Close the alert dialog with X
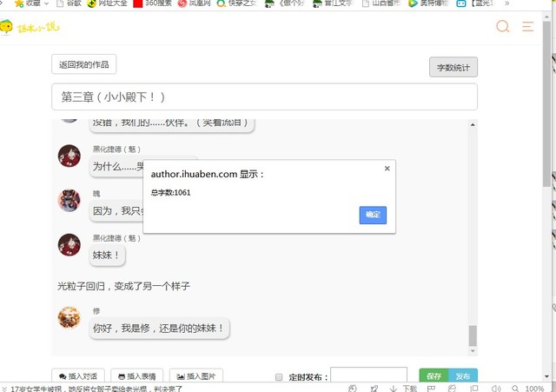This screenshot has height=392, width=556. 387,169
